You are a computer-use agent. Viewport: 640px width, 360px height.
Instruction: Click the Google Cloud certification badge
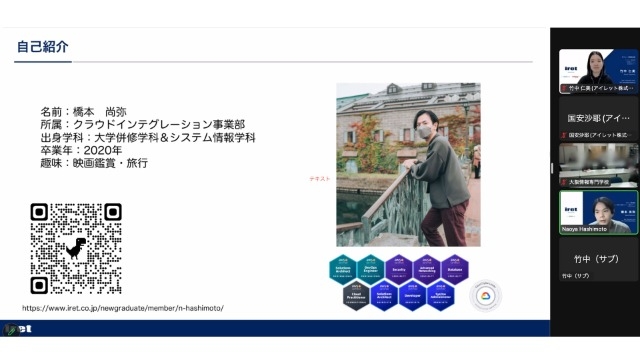pyautogui.click(x=485, y=296)
